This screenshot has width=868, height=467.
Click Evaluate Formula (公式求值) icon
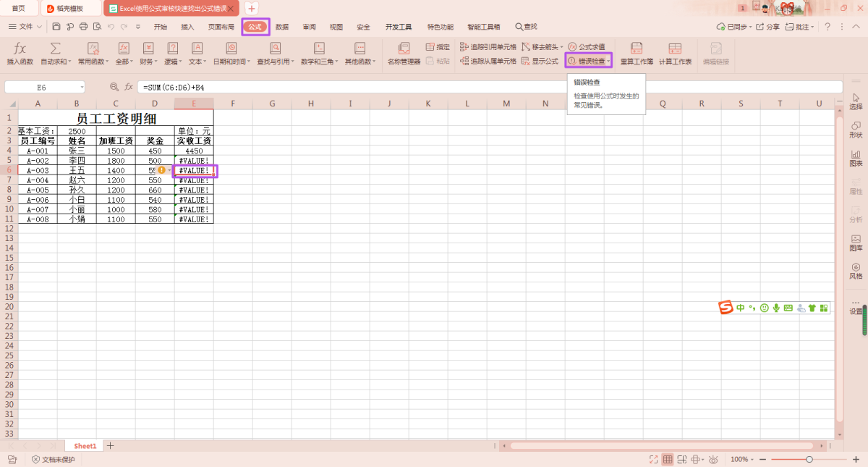(x=572, y=46)
